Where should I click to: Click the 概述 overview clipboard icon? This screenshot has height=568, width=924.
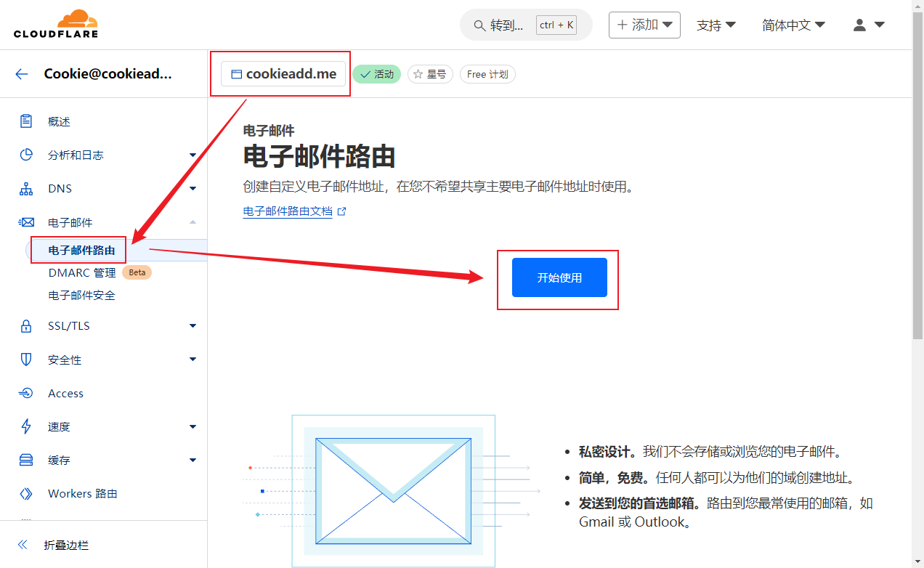pyautogui.click(x=26, y=121)
